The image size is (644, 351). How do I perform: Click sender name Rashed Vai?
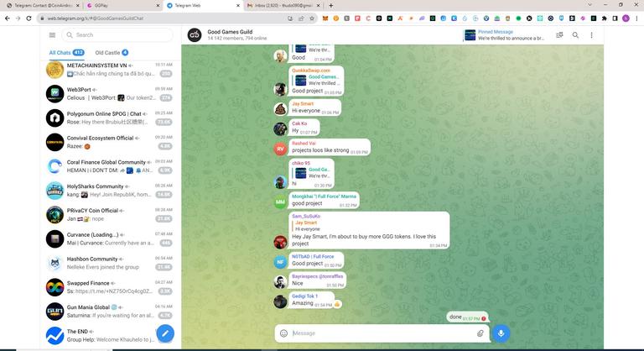coord(304,144)
